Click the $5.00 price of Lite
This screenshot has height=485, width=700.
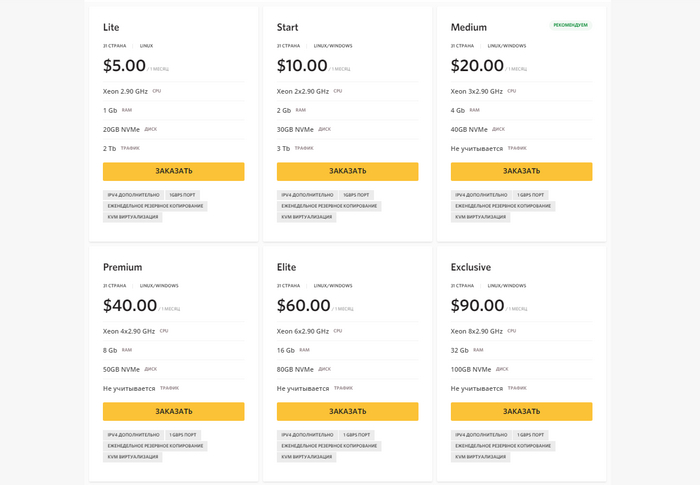pos(125,66)
